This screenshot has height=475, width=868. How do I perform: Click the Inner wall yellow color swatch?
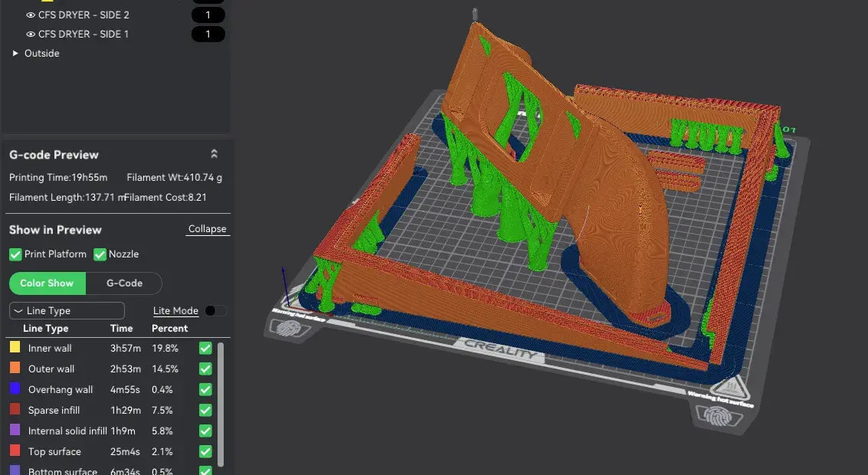point(15,347)
